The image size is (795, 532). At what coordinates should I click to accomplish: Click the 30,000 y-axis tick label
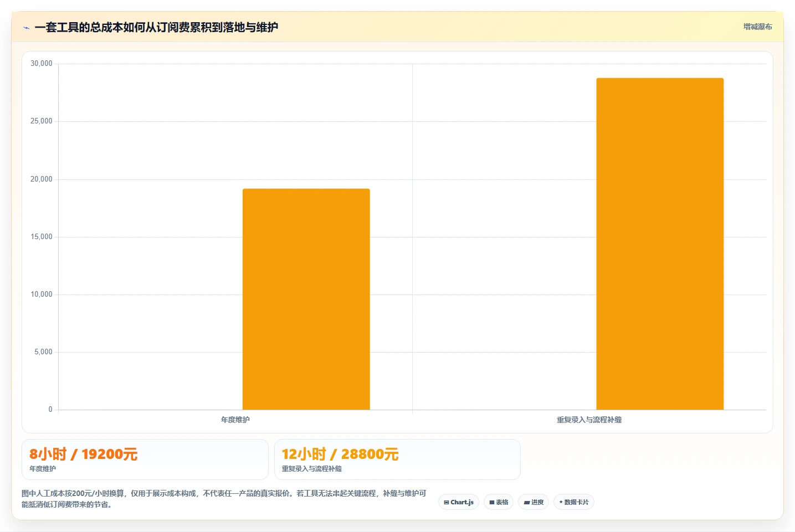pos(42,64)
